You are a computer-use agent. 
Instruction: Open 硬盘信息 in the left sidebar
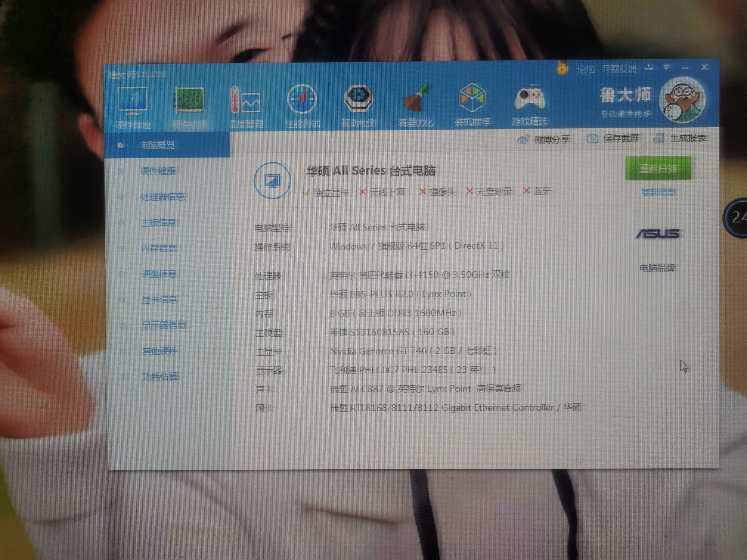pos(159,274)
